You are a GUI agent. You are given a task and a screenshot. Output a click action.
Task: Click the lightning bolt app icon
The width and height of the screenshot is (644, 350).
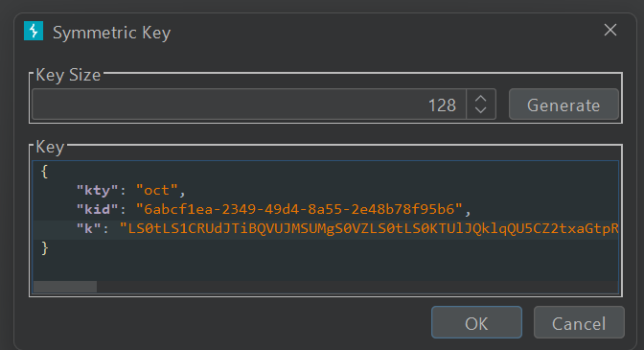(34, 31)
